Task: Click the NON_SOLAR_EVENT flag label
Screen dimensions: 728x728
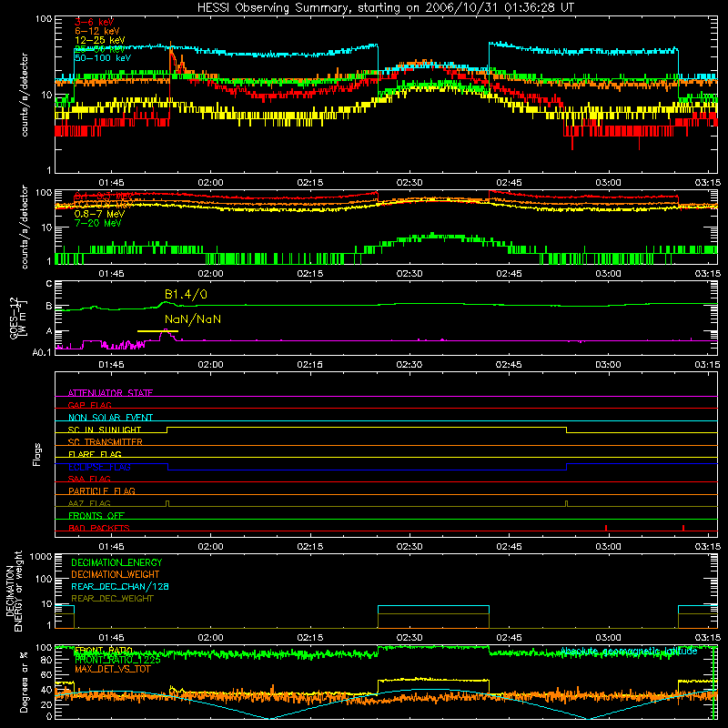Action: coord(110,418)
